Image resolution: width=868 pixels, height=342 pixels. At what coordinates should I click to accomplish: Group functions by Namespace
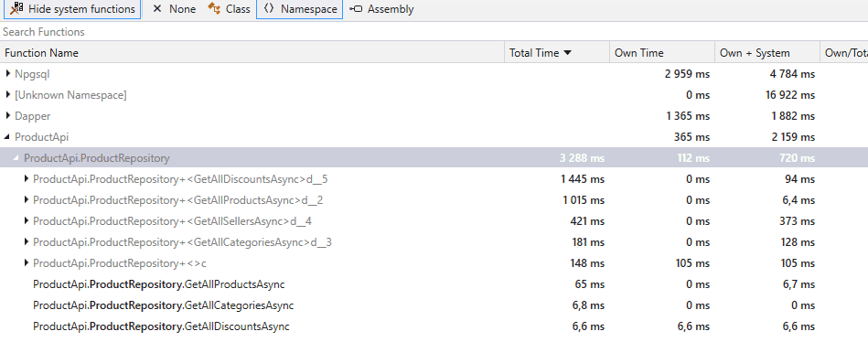coord(299,9)
